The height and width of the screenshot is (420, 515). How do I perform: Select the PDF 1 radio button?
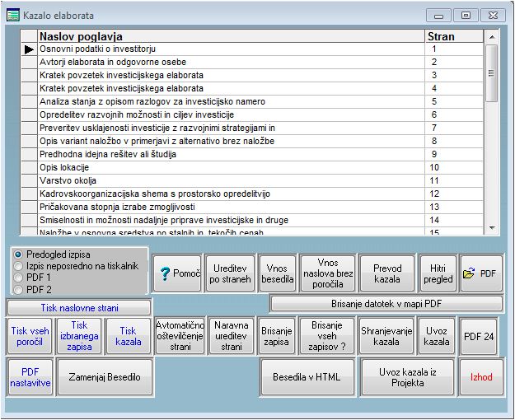(x=19, y=278)
